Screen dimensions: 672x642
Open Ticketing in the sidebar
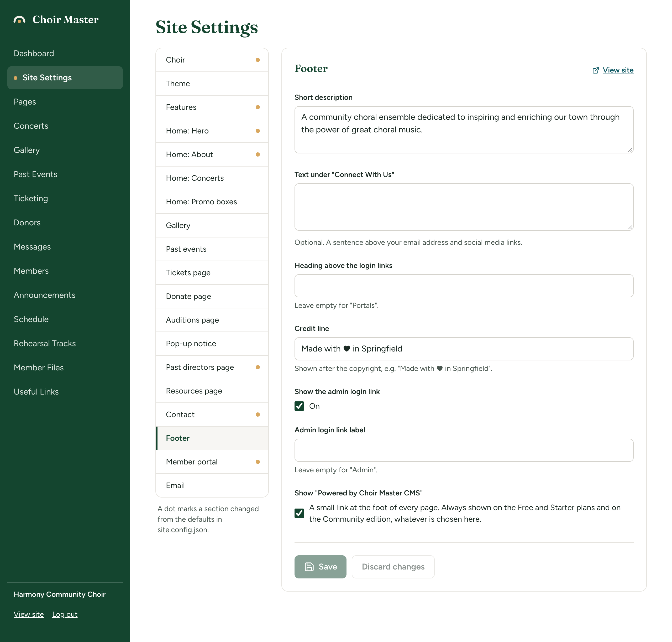65,199
